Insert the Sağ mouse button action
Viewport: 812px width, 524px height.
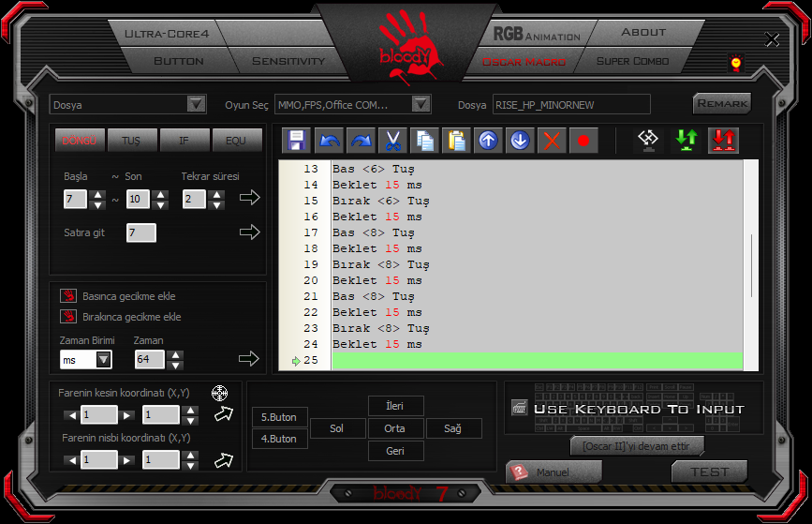point(453,428)
